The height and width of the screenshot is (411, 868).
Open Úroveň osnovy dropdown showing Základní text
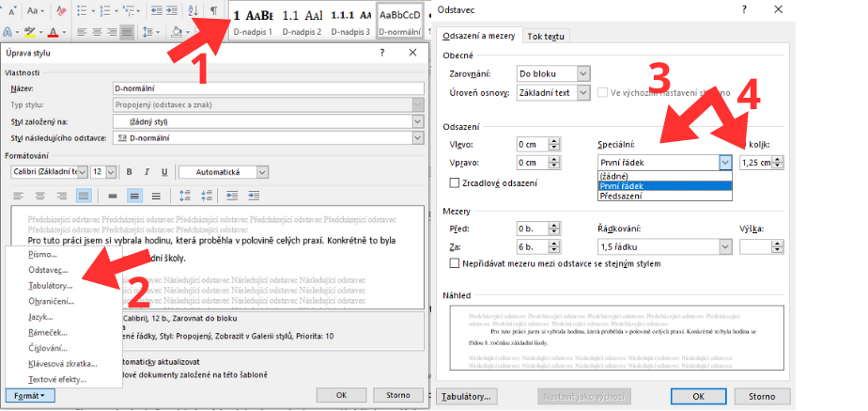tap(553, 93)
